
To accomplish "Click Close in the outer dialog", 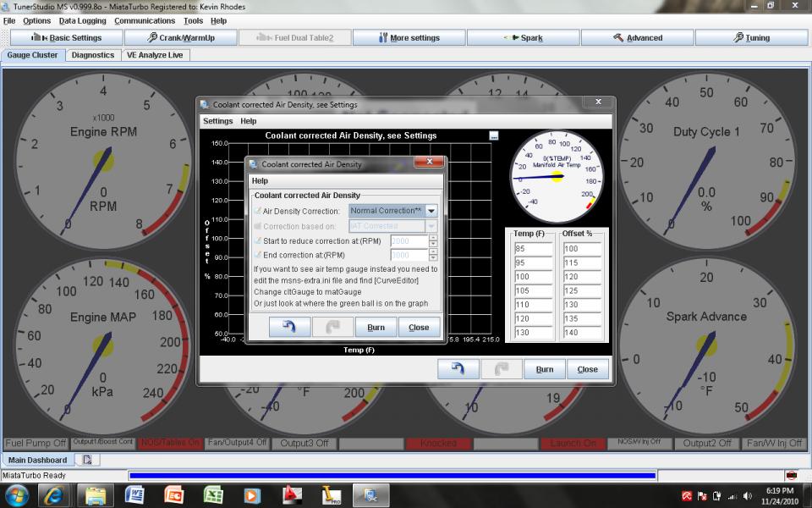I will pyautogui.click(x=587, y=369).
